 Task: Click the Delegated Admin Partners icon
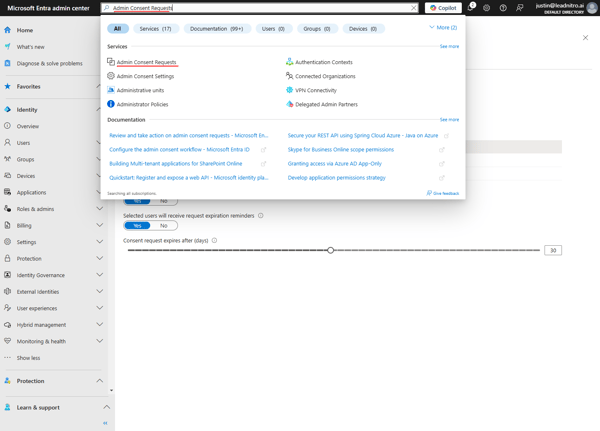point(290,104)
